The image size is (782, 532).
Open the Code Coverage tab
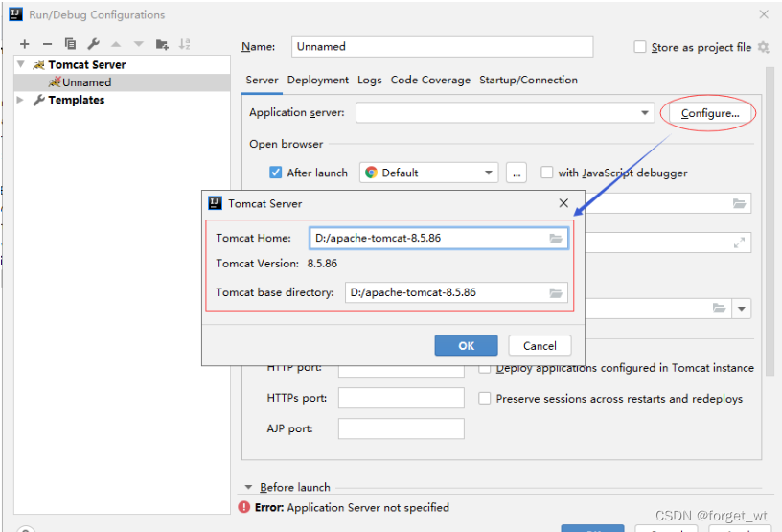(x=430, y=80)
